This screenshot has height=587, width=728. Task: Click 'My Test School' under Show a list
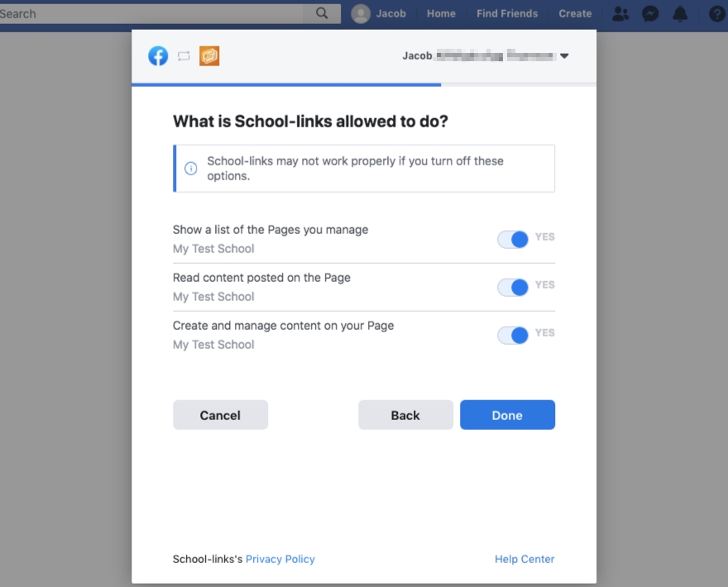click(213, 249)
